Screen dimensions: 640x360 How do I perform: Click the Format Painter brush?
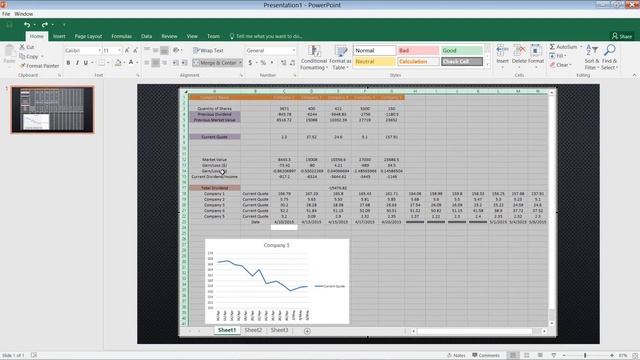(x=22, y=65)
